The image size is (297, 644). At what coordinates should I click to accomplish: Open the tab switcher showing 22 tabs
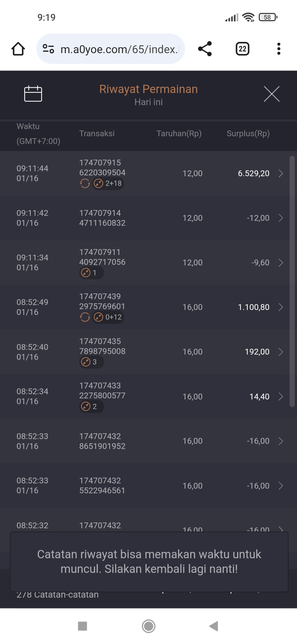point(242,49)
